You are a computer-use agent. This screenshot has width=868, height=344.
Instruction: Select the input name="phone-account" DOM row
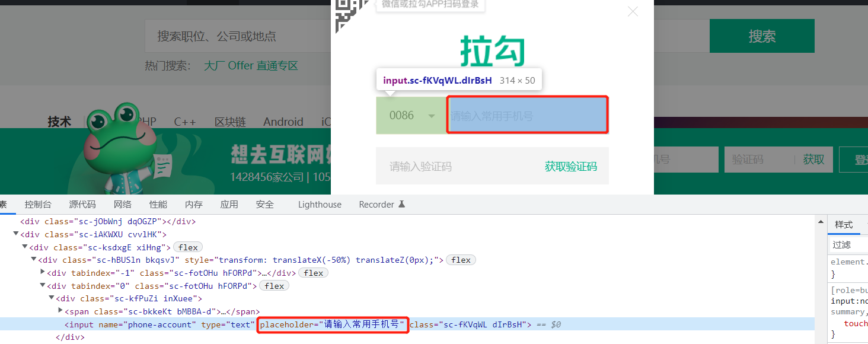tap(407, 324)
